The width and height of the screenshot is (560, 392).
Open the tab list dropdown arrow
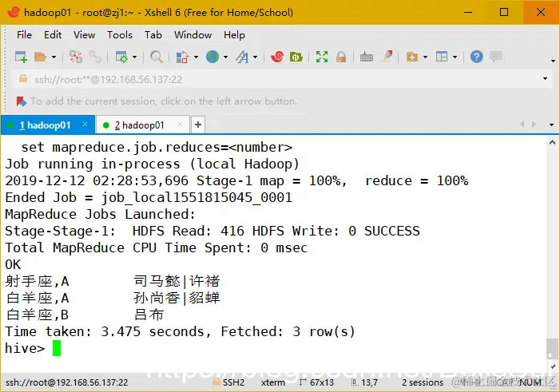tap(551, 125)
